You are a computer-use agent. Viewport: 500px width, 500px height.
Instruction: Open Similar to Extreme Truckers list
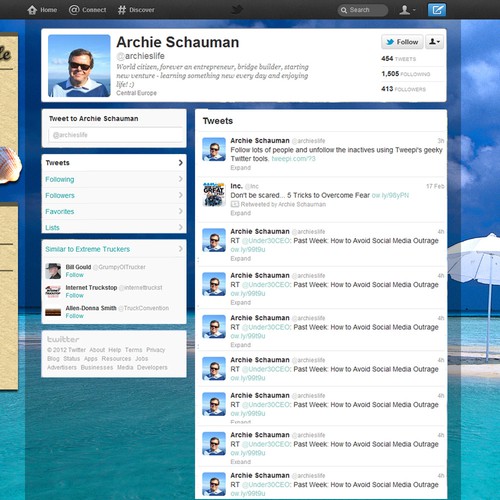[x=87, y=249]
